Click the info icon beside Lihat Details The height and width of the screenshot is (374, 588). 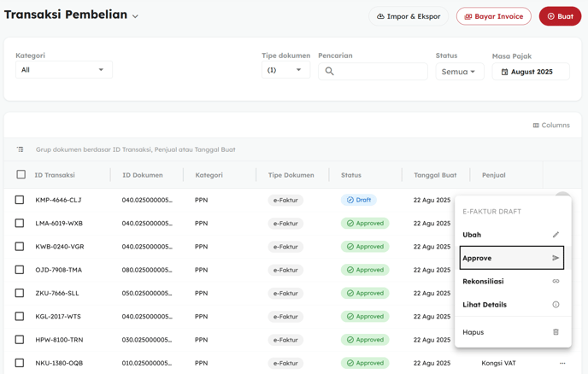(x=556, y=304)
